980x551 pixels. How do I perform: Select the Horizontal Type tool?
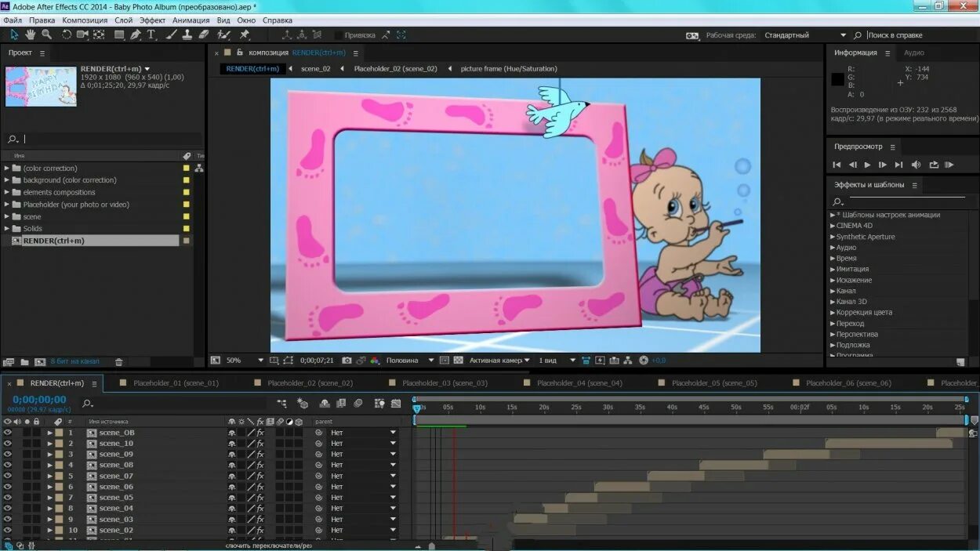point(151,34)
